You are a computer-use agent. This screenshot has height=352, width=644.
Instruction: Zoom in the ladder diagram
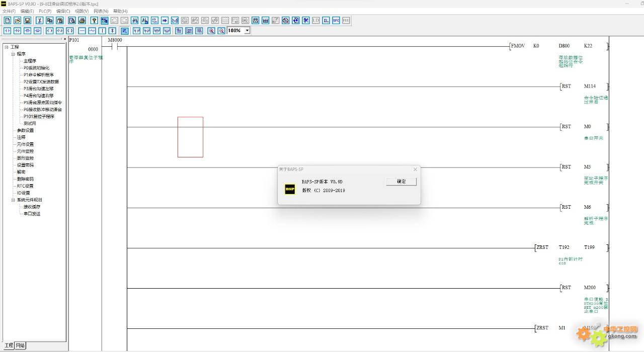[211, 31]
